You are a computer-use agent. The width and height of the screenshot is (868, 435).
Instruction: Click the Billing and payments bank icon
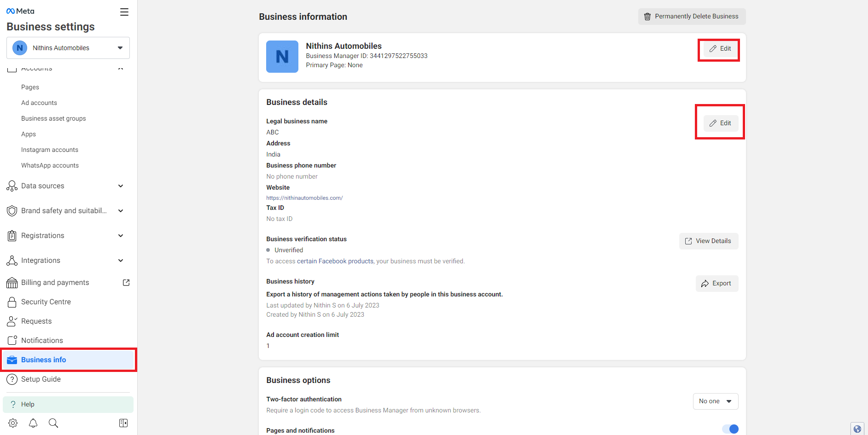(x=12, y=283)
